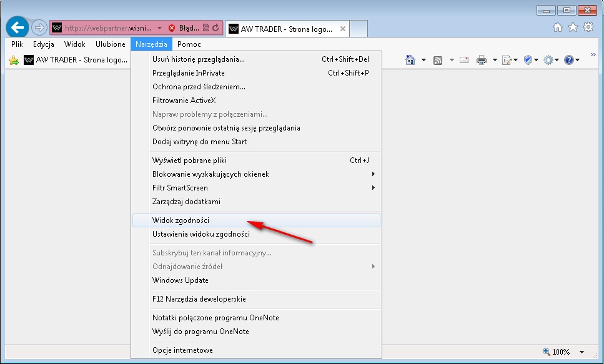Screen dimensions: 604x364
Task: Open the AW TRADER favorites bar link
Action: coord(76,60)
